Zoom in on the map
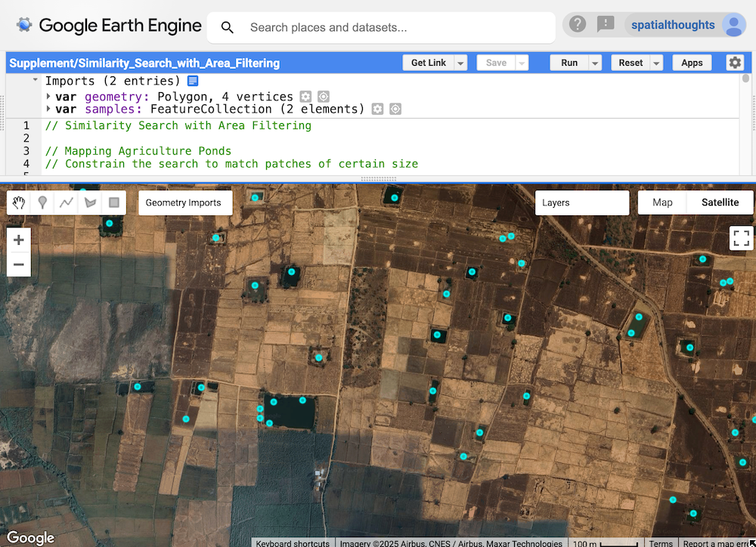 point(19,240)
